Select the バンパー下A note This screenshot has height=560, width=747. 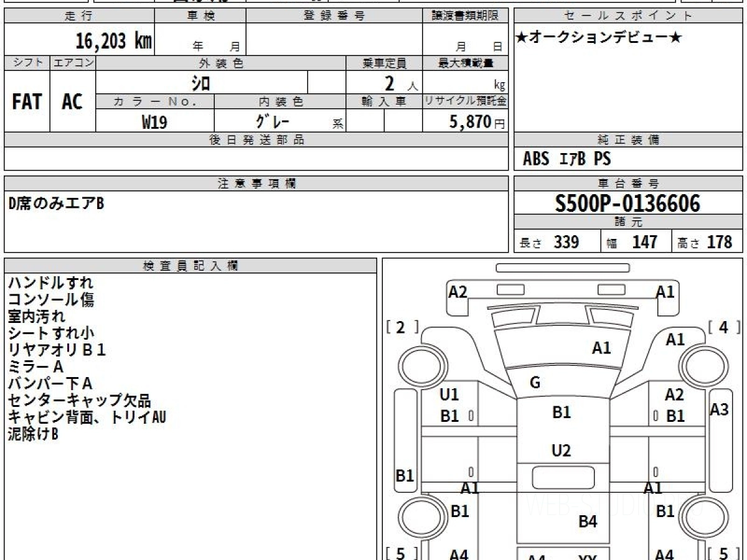click(x=50, y=384)
